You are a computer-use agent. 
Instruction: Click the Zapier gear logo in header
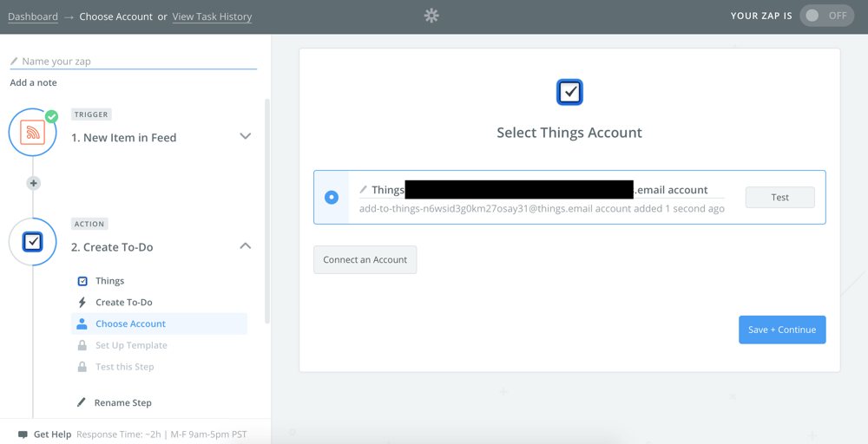431,16
